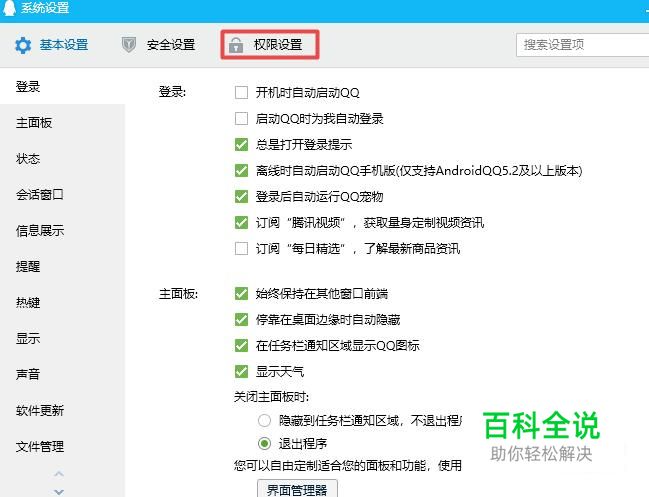Enable 开机时自动启动QQ checkbox
Viewport: 649px width, 497px height.
click(x=241, y=92)
